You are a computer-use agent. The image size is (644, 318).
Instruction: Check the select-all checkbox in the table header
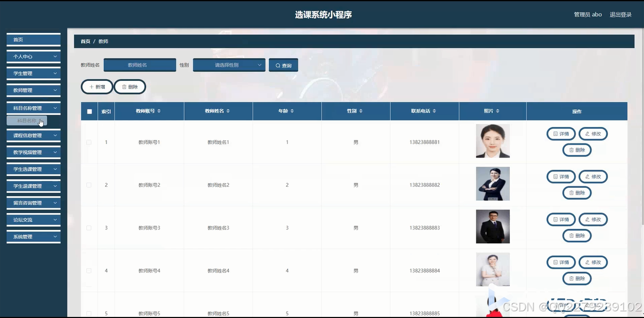[x=88, y=111]
